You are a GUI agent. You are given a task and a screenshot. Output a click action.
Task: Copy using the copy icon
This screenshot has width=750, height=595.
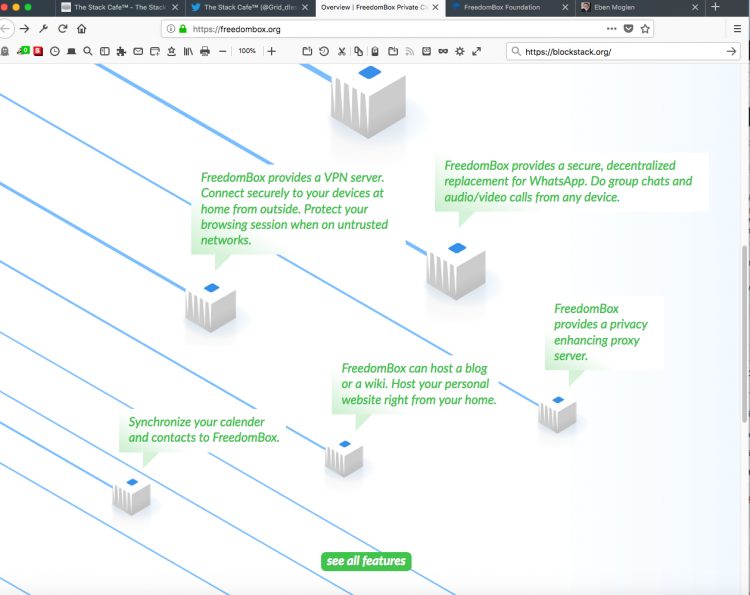pyautogui.click(x=358, y=51)
